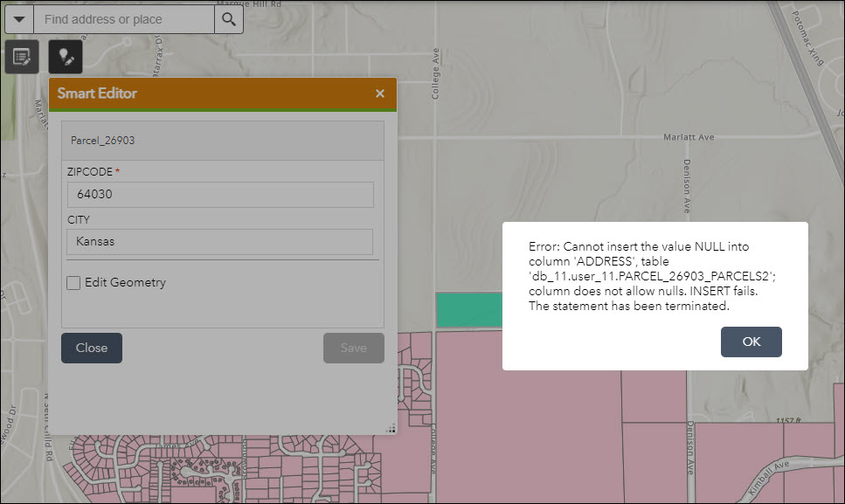Select the green highlighted parcel on map
The height and width of the screenshot is (504, 845).
[x=469, y=310]
